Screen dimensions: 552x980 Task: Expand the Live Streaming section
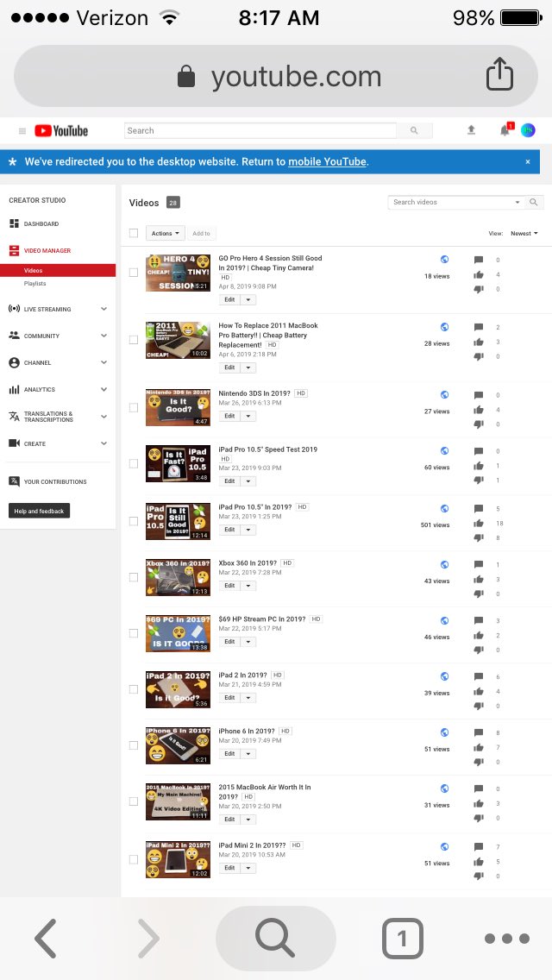coord(103,309)
